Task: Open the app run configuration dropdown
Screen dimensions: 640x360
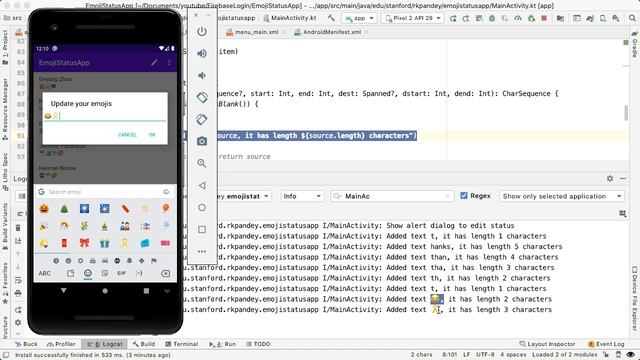Action: point(359,18)
